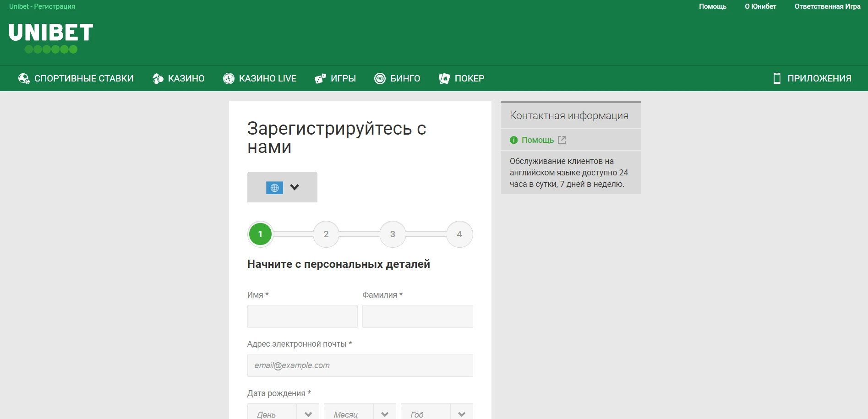The width and height of the screenshot is (868, 419).
Task: Click the Unibet - Регистрация page title text
Action: coord(42,6)
